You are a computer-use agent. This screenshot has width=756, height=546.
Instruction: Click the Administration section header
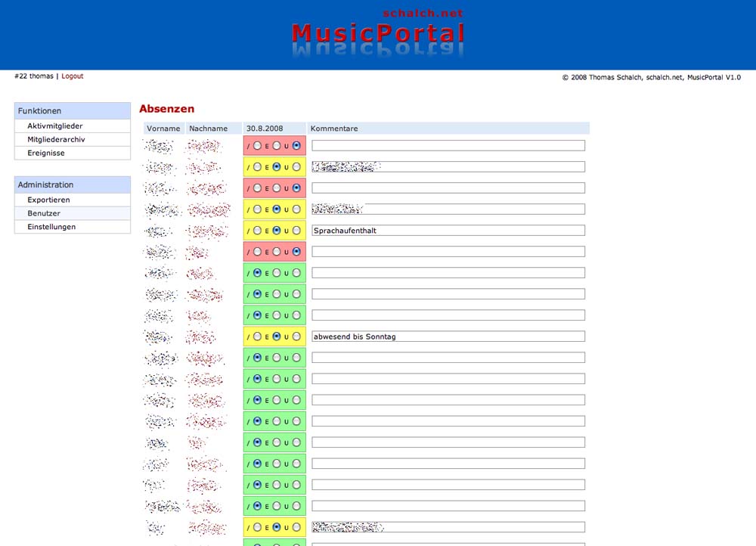(73, 185)
